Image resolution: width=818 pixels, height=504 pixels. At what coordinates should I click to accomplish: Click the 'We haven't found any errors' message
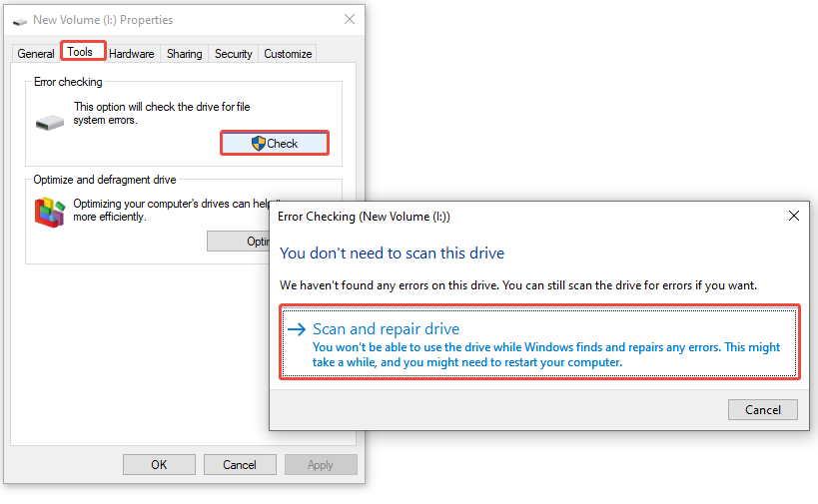click(518, 285)
